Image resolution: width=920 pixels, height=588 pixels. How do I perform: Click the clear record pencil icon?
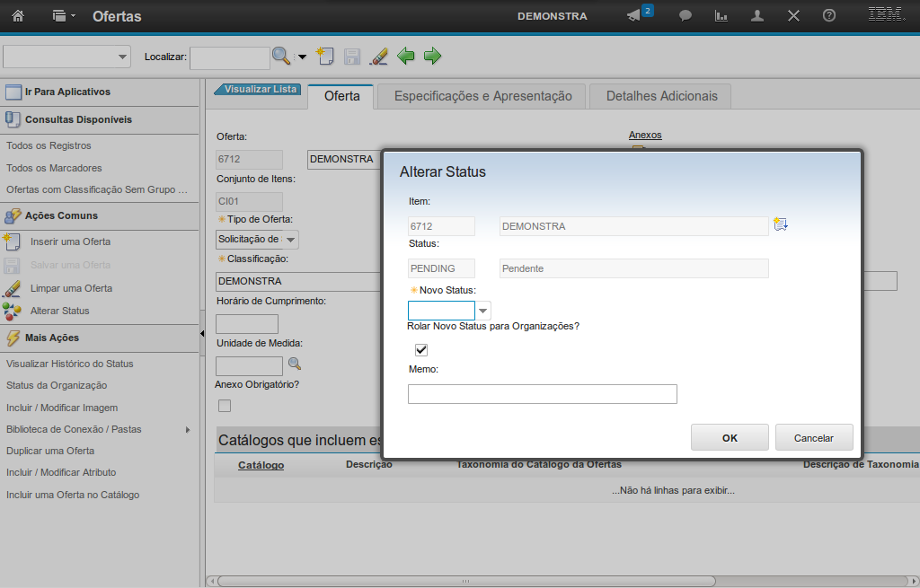pyautogui.click(x=378, y=57)
